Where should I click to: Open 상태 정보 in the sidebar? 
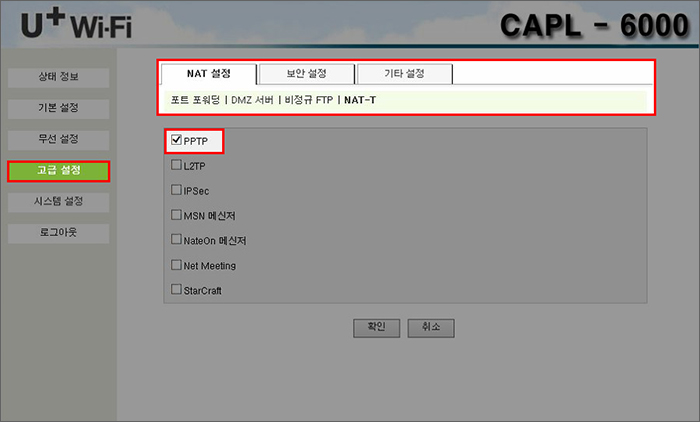click(58, 77)
